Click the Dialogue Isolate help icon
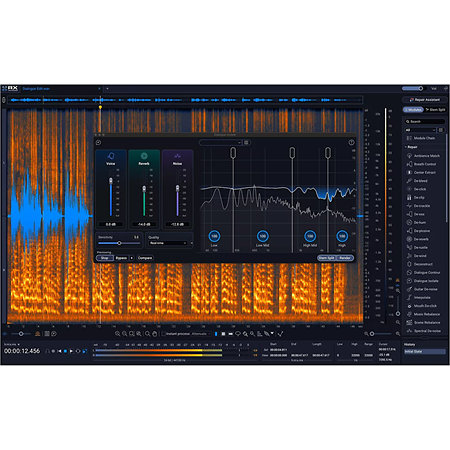Screen dimensions: 450x450 [351, 143]
